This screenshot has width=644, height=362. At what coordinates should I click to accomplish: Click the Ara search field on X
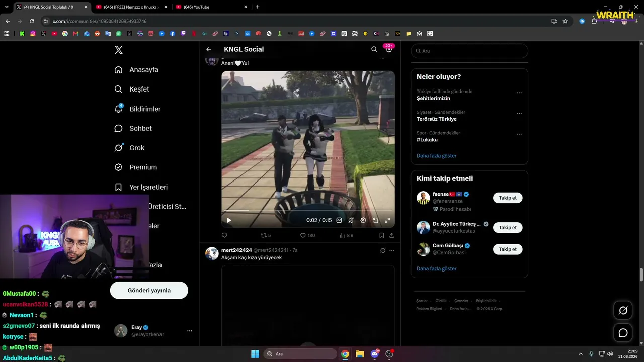pyautogui.click(x=469, y=51)
